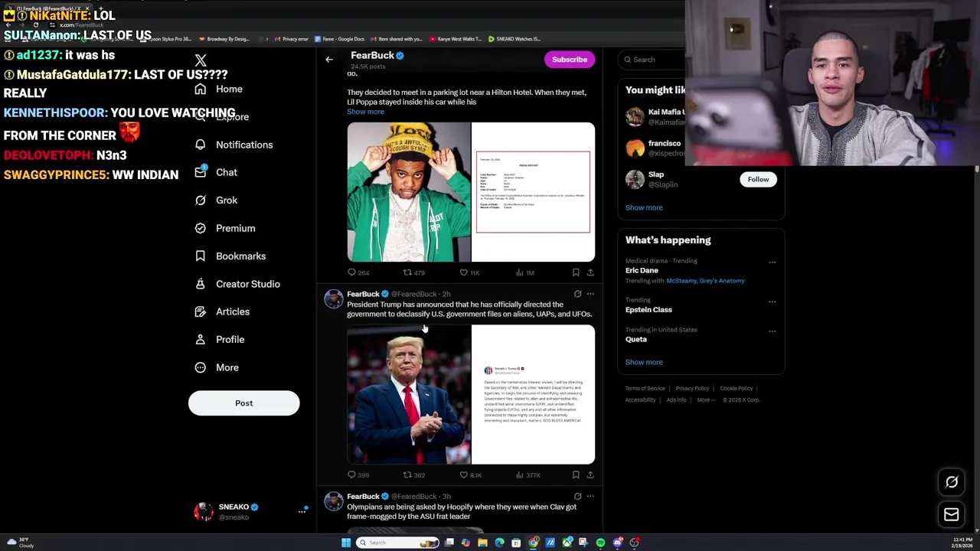
Task: Click repost icon showing 479
Action: (x=407, y=272)
